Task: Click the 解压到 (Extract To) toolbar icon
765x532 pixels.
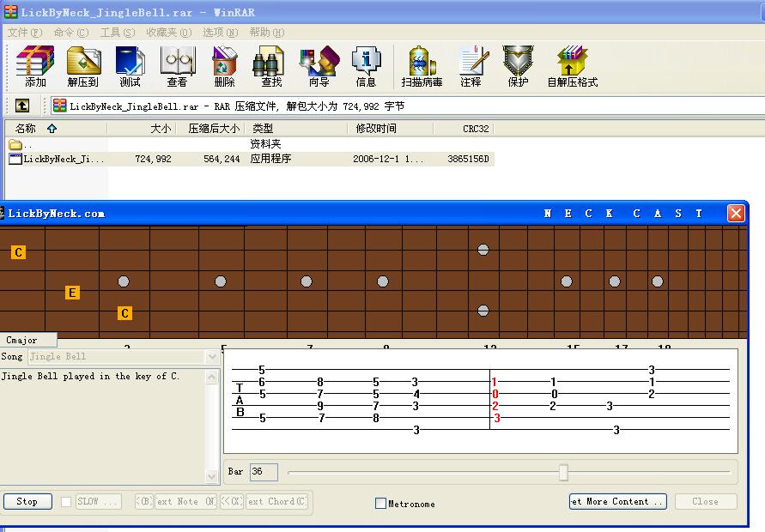Action: click(83, 66)
